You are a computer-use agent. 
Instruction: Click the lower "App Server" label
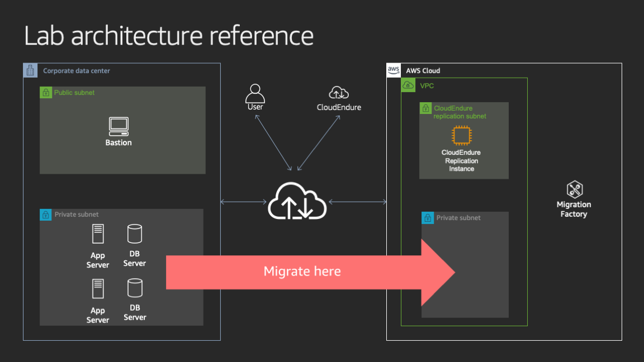(x=98, y=315)
